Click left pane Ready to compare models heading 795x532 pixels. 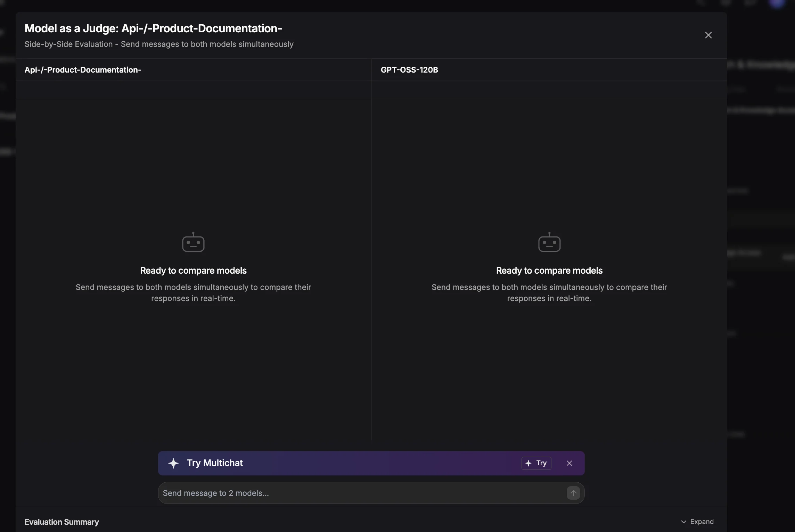pos(193,271)
